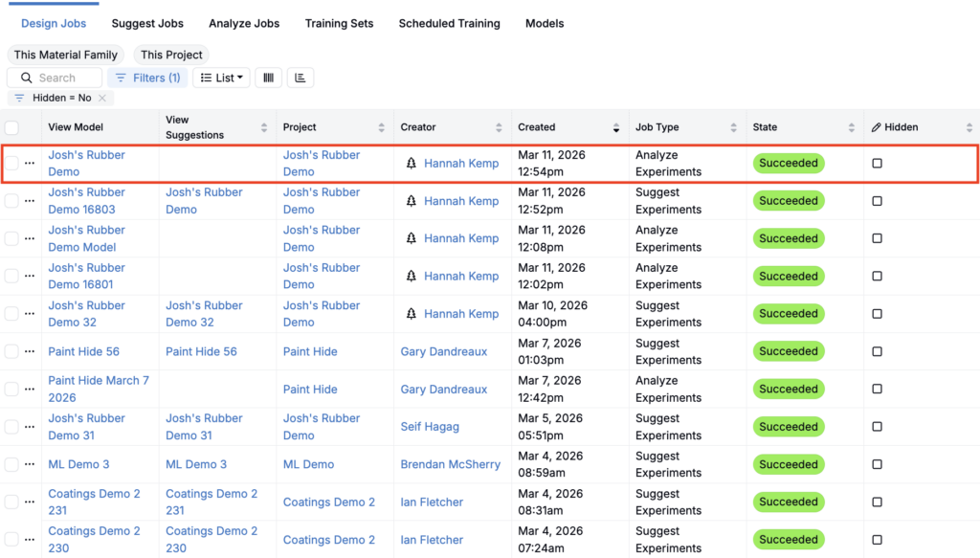
Task: Click the pencil icon in Hidden column header
Action: (876, 127)
